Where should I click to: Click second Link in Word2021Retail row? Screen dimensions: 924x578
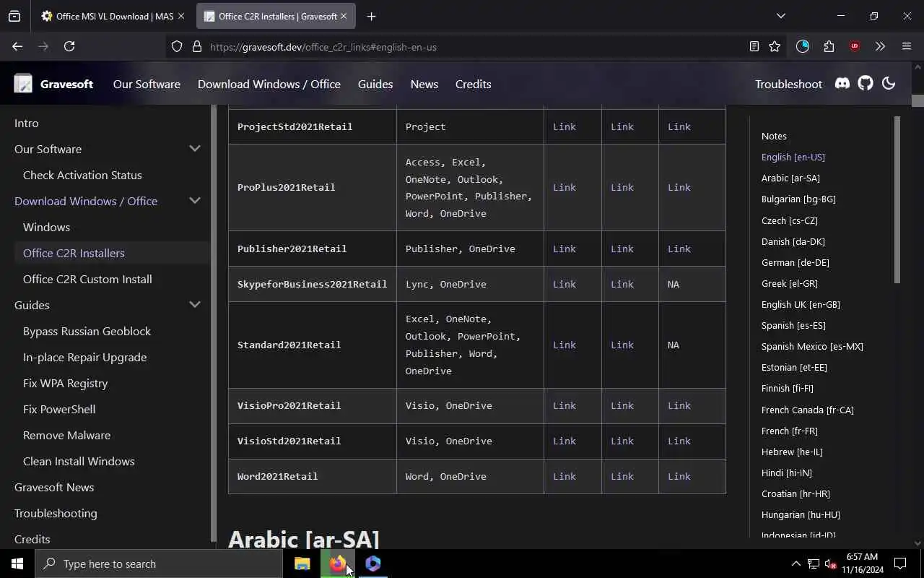622,476
